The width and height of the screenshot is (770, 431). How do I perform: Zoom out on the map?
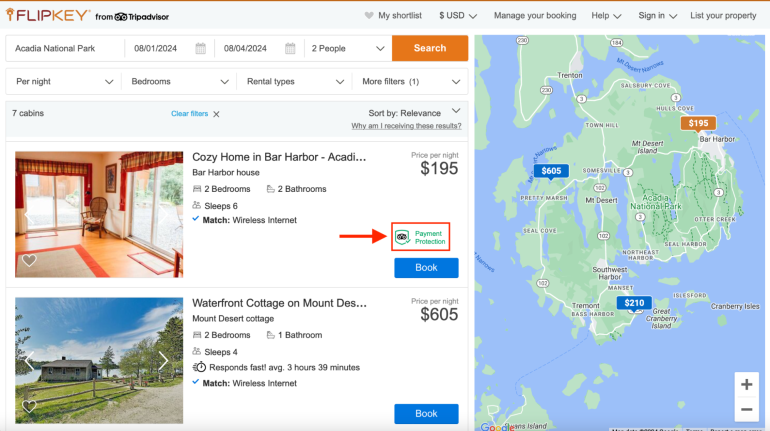pyautogui.click(x=746, y=409)
